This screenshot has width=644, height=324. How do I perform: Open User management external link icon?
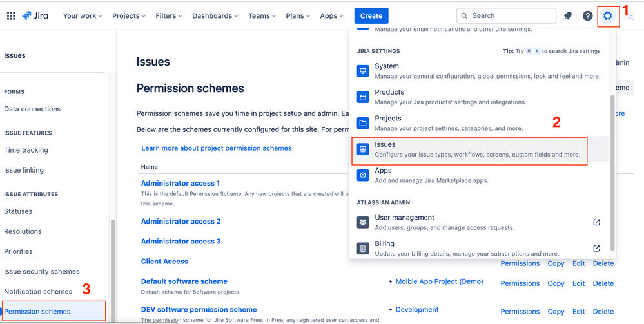597,222
